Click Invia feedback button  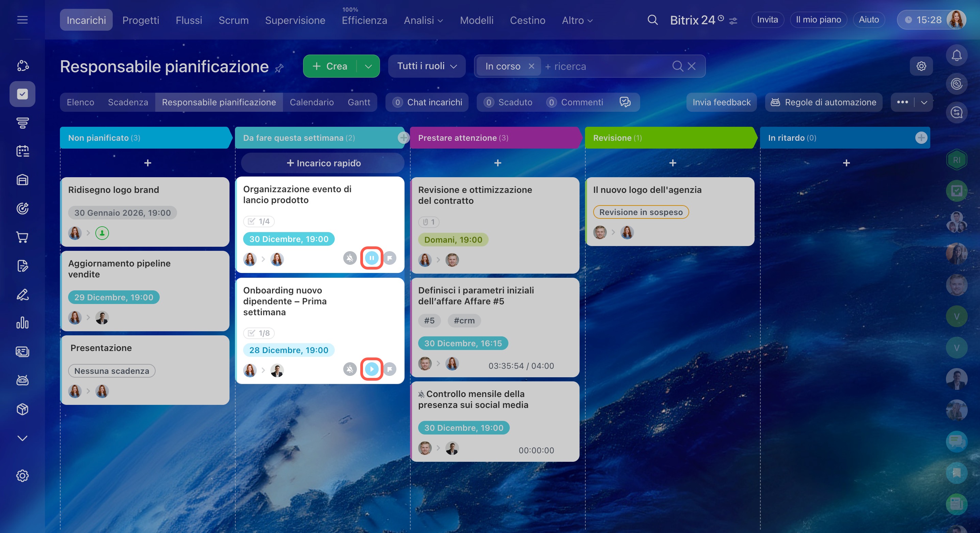pyautogui.click(x=721, y=102)
